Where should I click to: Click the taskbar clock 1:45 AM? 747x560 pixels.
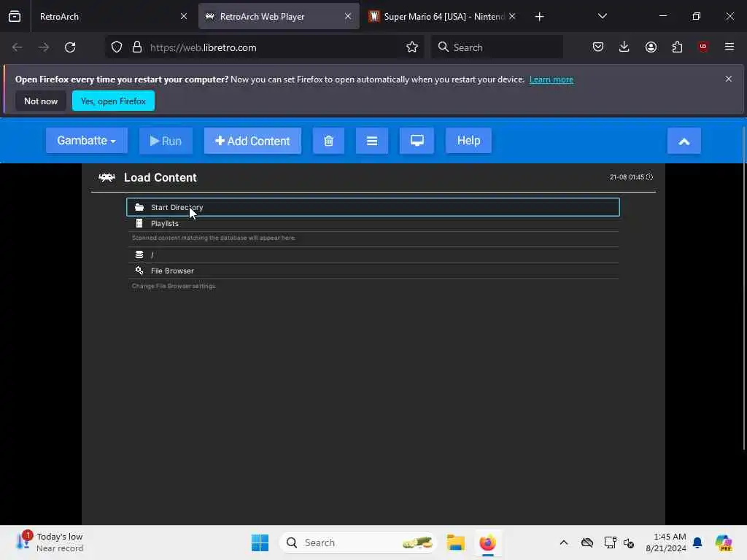[x=666, y=542]
